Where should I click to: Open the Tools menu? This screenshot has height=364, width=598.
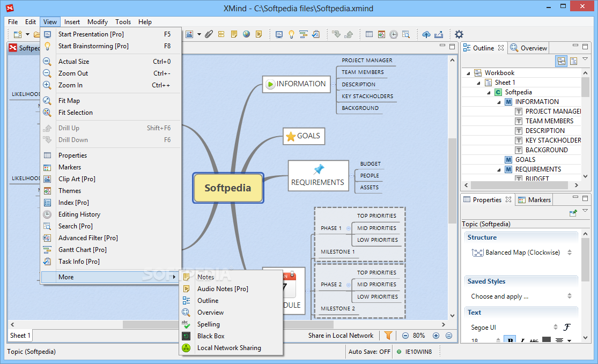[x=123, y=22]
